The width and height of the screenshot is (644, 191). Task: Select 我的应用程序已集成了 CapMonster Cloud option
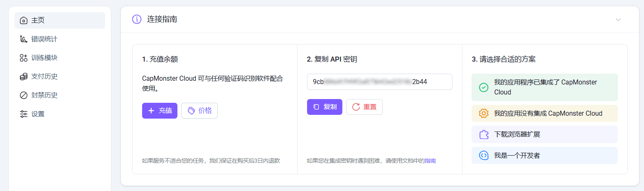coord(545,87)
